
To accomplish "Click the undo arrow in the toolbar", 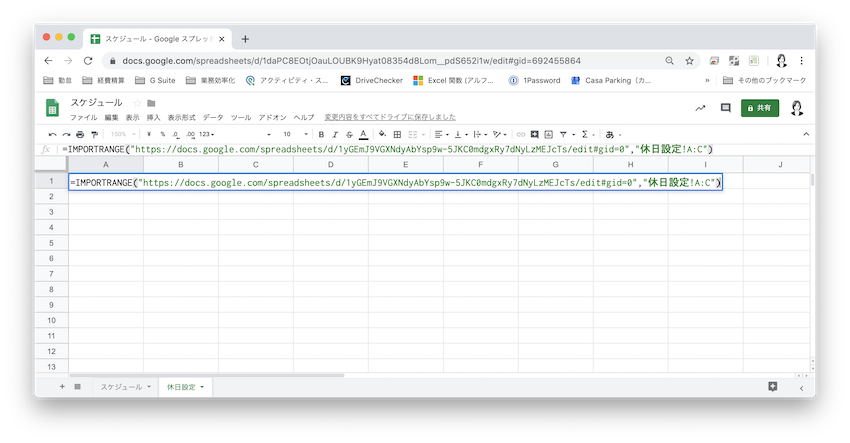I will point(52,134).
